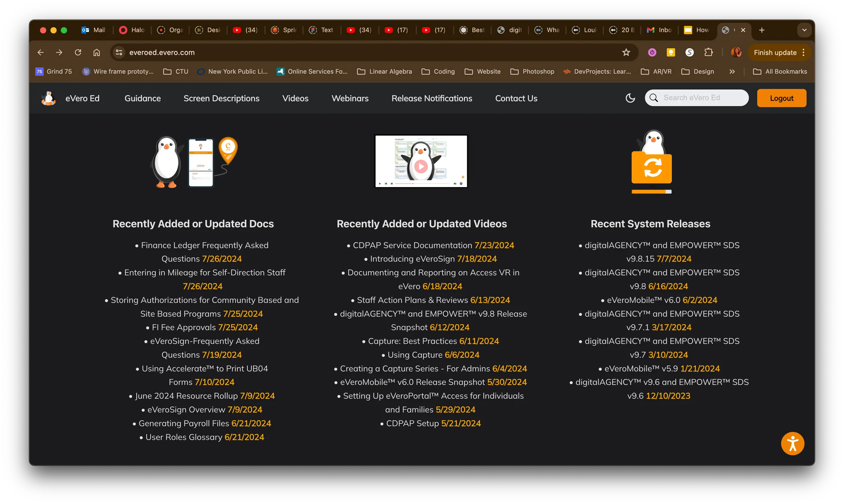Reload the current page
The image size is (844, 504).
[x=78, y=53]
